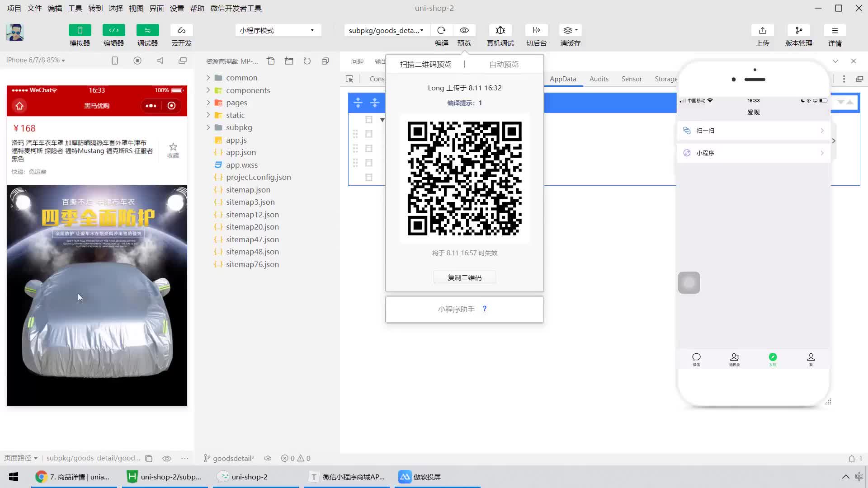The image size is (868, 488).
Task: Click the switch to background (切后台) icon
Action: pos(536,30)
